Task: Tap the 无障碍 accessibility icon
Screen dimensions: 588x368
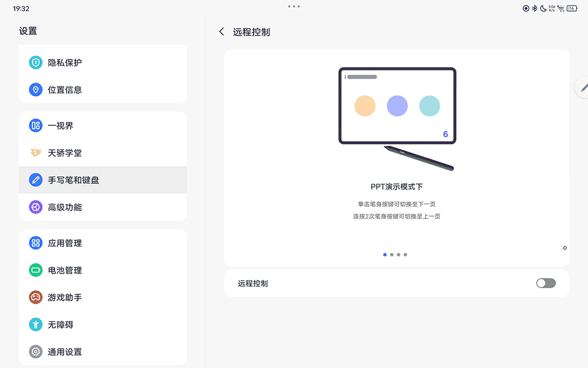Action: (x=36, y=324)
